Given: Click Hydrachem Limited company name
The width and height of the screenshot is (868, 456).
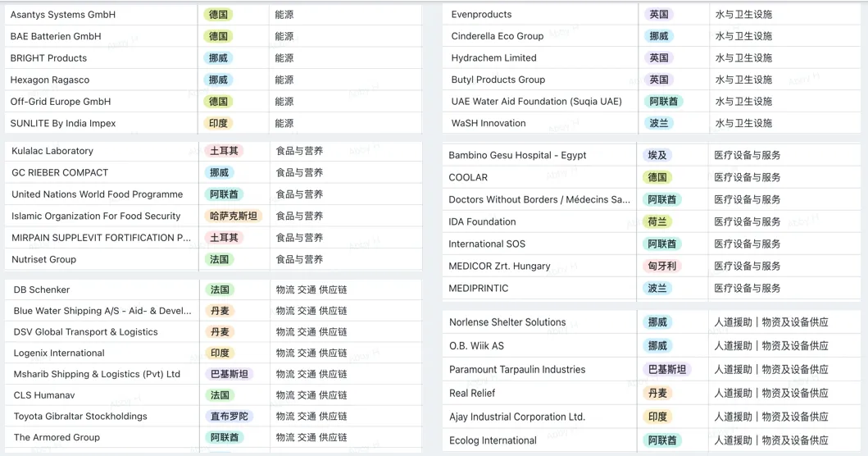Looking at the screenshot, I should click(493, 57).
